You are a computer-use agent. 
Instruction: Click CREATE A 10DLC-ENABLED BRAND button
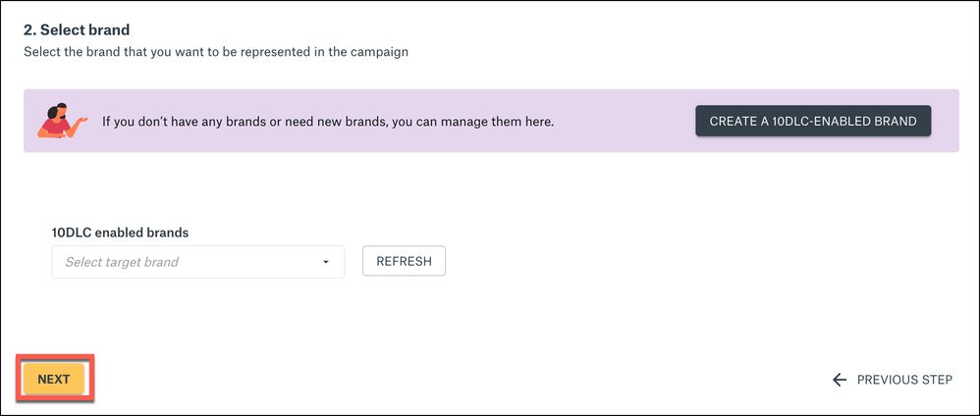coord(813,122)
